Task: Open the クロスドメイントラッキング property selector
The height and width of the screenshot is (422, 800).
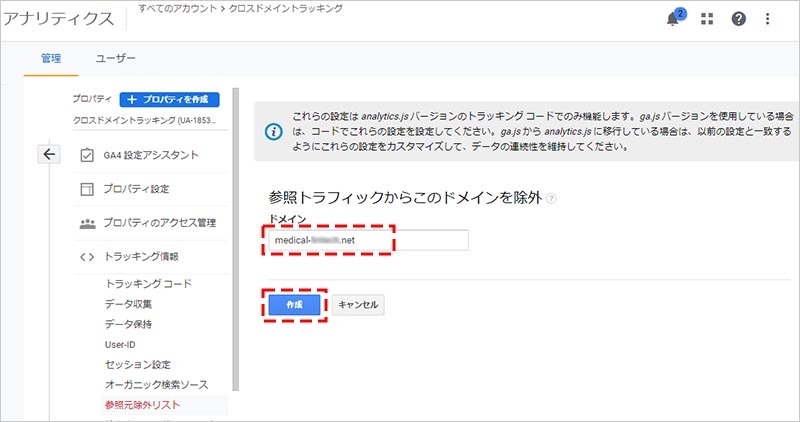Action: [x=145, y=120]
